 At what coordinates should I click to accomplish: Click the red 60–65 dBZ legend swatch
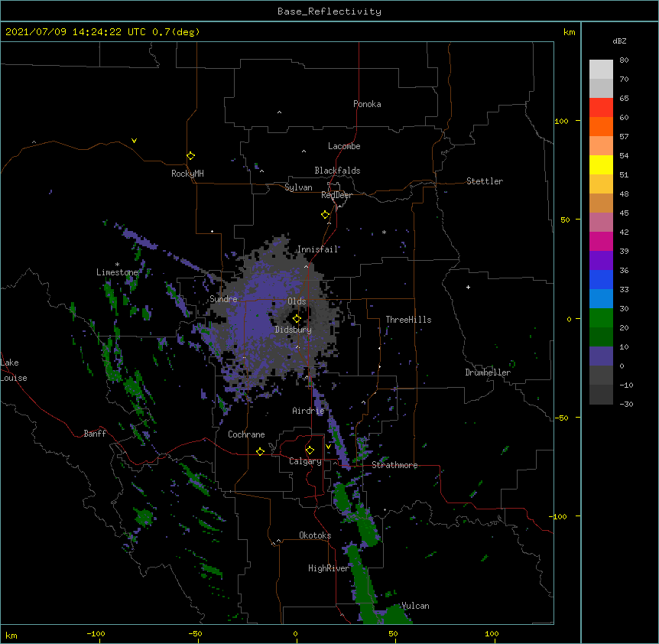[601, 107]
